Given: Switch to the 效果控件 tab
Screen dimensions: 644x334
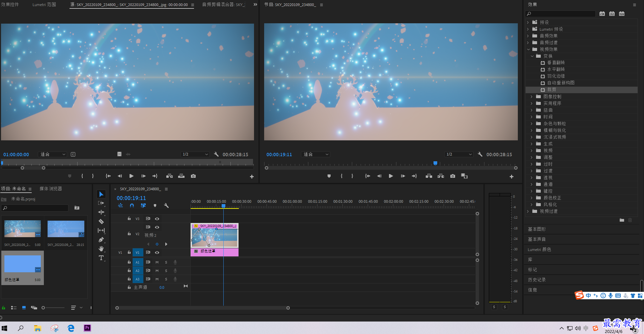Looking at the screenshot, I should 10,5.
